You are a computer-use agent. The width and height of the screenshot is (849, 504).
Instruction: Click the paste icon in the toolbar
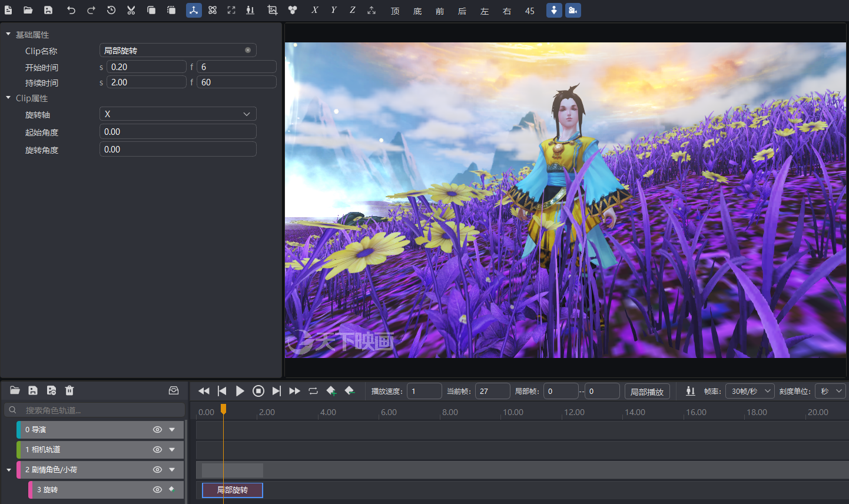click(x=171, y=10)
